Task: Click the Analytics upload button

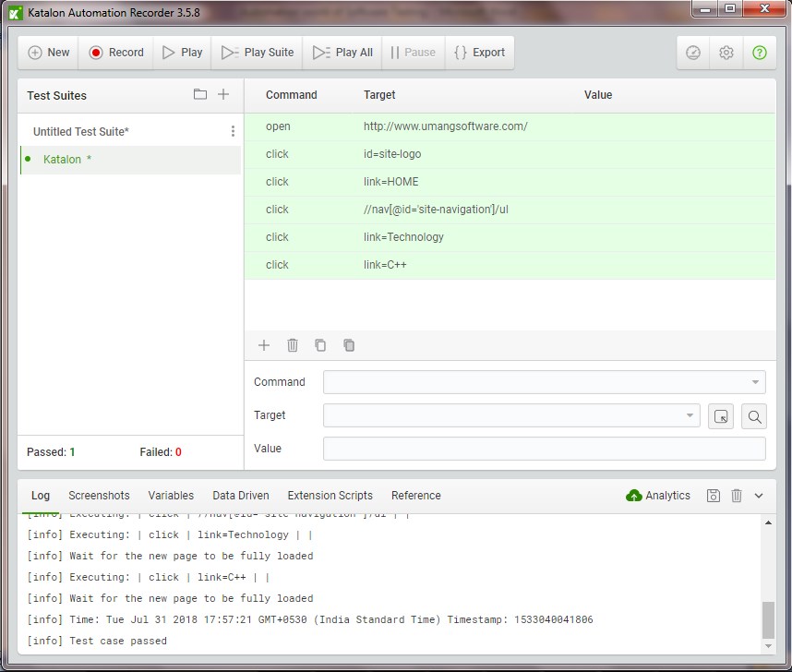Action: (x=657, y=496)
